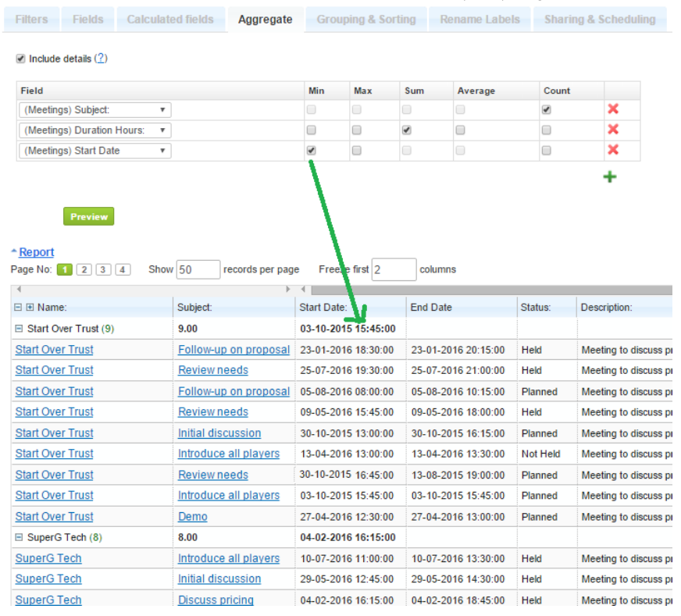Collapse the SuperG Tech group

pos(19,538)
